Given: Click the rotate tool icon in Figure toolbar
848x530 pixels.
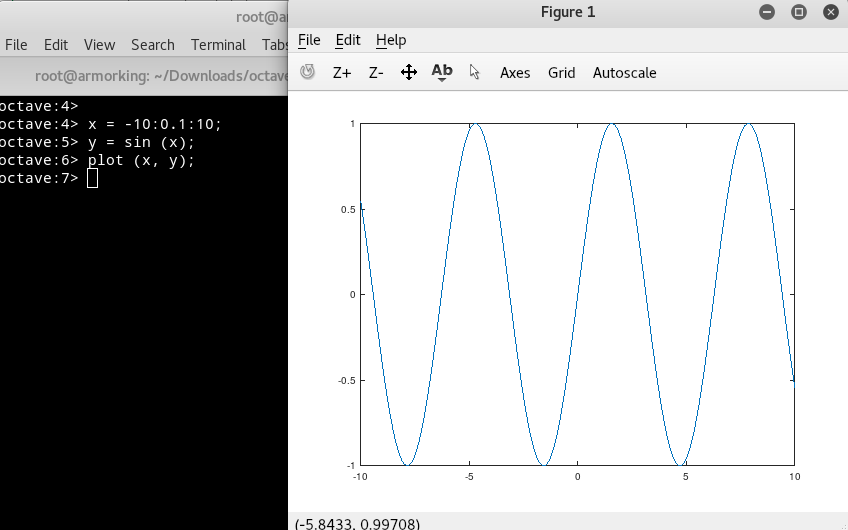Looking at the screenshot, I should 308,72.
